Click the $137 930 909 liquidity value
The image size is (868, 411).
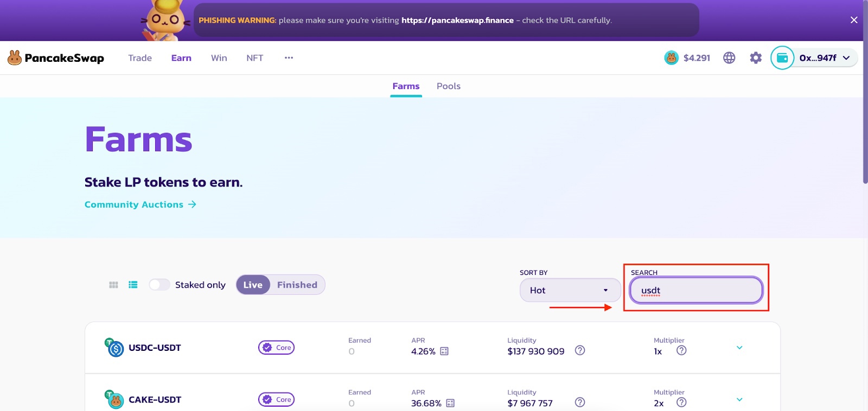pos(536,351)
